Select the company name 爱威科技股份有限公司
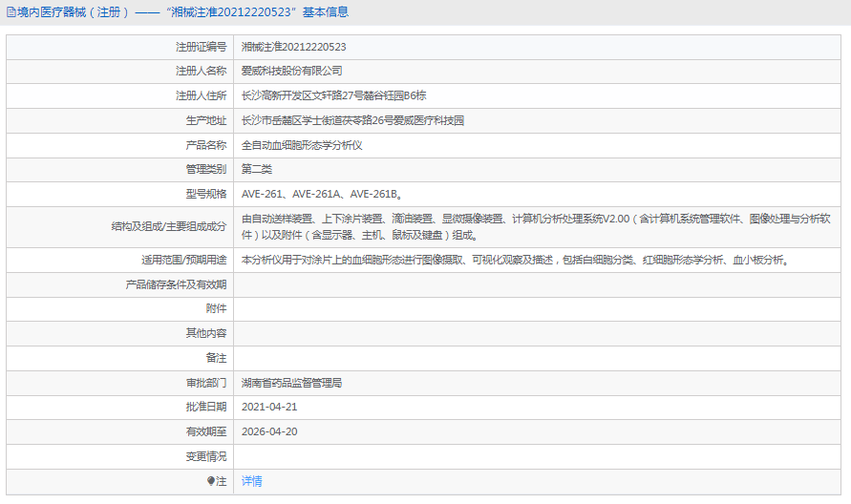This screenshot has height=504, width=851. point(292,71)
